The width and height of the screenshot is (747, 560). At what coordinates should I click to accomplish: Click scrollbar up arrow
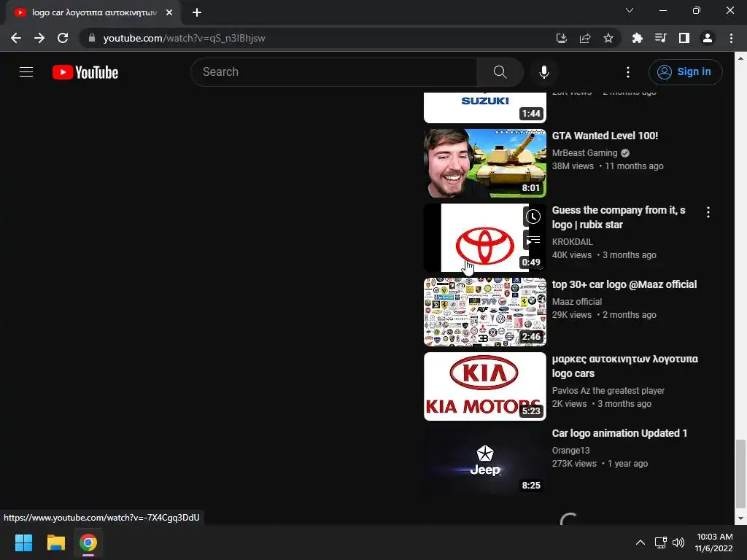click(x=740, y=58)
